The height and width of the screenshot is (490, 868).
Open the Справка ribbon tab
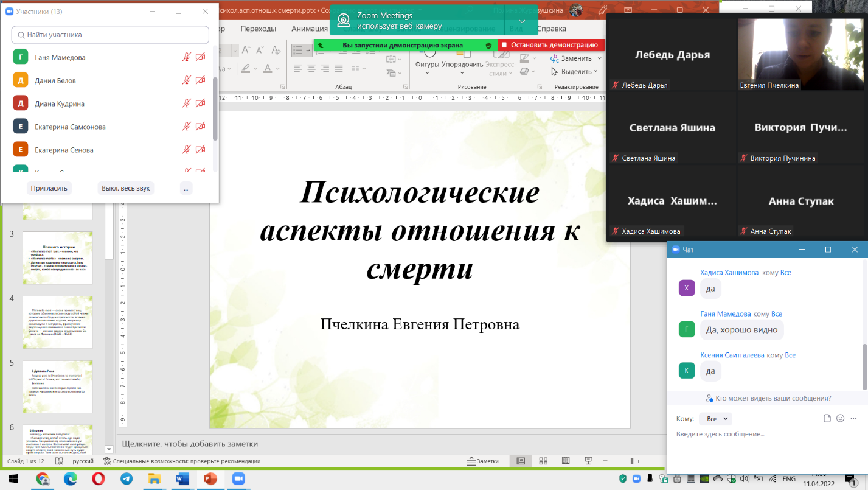pyautogui.click(x=552, y=29)
